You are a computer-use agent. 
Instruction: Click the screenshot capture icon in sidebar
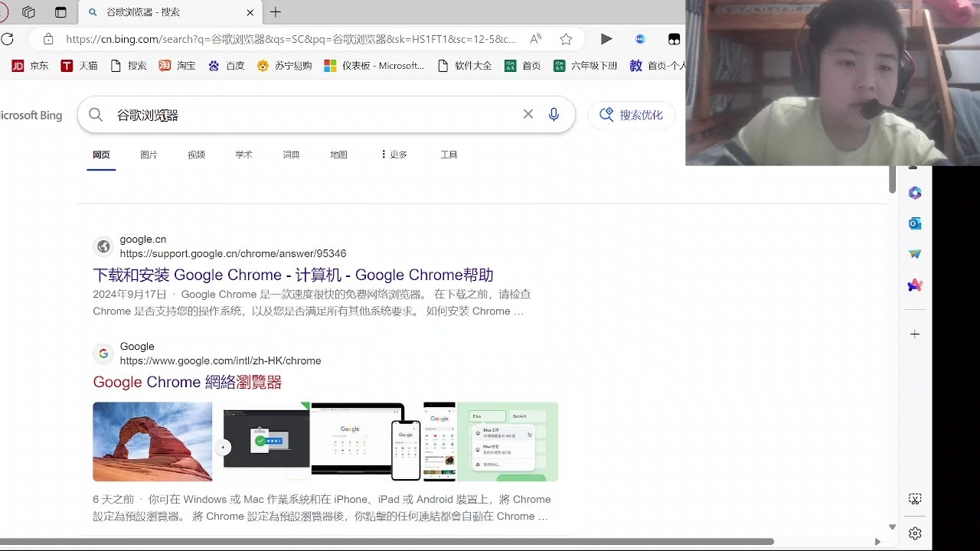(x=915, y=499)
